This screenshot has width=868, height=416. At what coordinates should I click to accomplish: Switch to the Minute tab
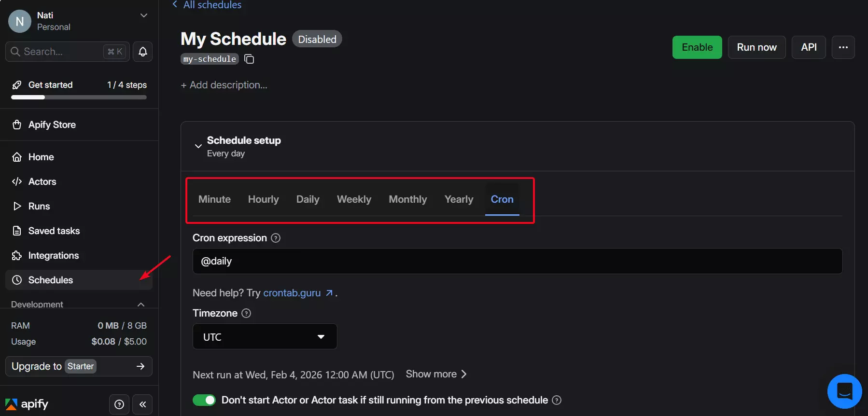(x=214, y=199)
